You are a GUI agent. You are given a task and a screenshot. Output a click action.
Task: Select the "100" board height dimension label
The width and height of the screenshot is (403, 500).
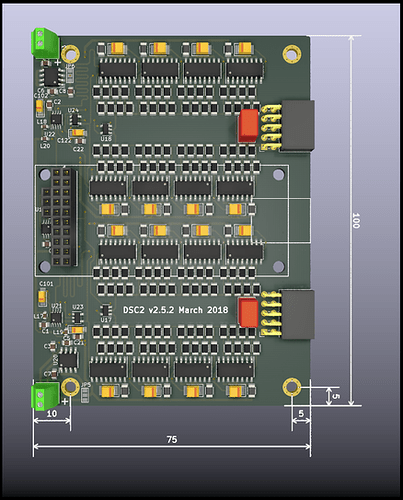356,220
